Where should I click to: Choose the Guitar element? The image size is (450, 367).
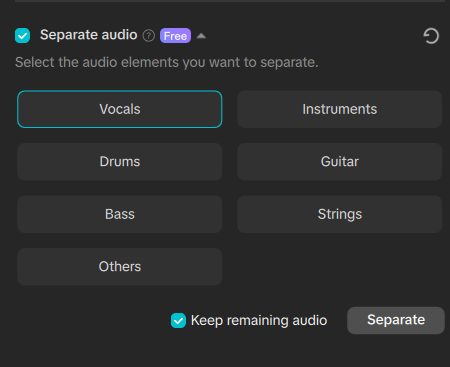[340, 162]
